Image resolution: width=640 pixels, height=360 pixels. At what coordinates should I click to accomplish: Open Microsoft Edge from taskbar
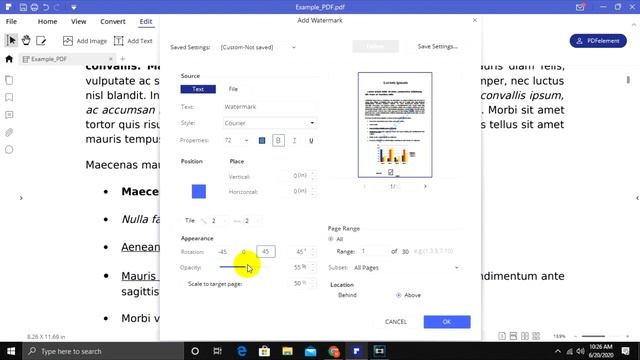click(242, 351)
